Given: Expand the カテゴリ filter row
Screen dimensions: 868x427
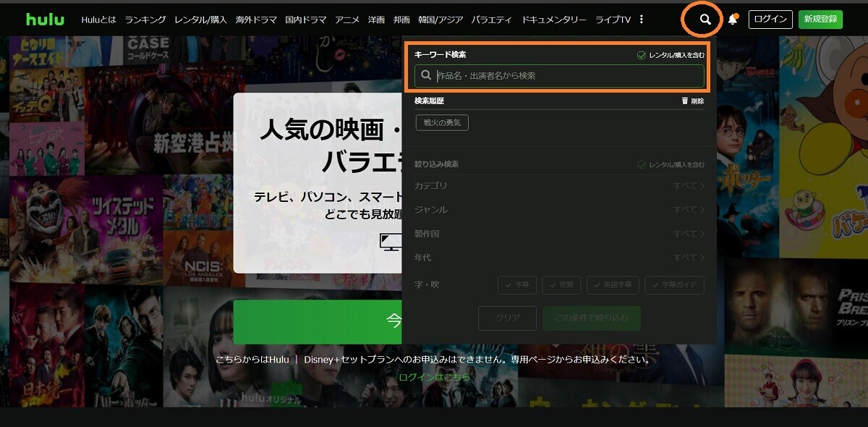Looking at the screenshot, I should pyautogui.click(x=559, y=186).
